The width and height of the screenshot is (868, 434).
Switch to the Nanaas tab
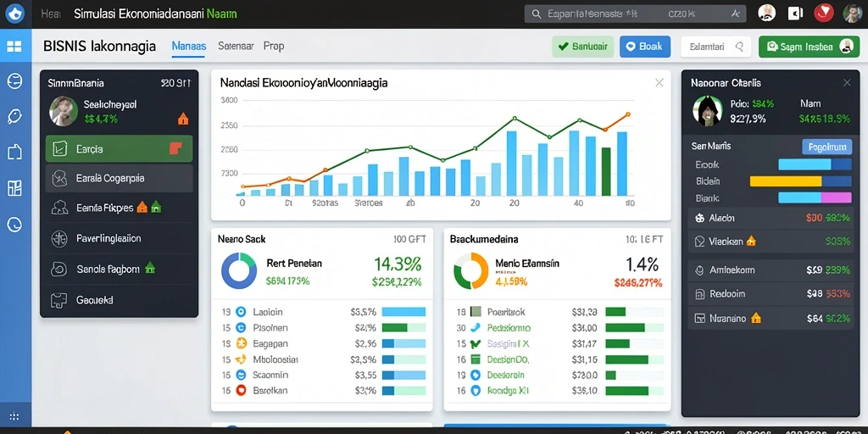point(189,47)
